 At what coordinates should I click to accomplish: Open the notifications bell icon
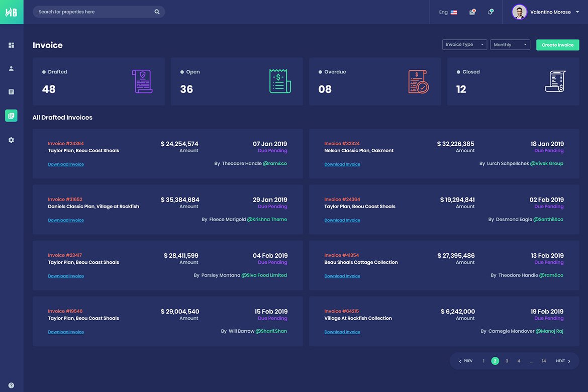click(490, 12)
